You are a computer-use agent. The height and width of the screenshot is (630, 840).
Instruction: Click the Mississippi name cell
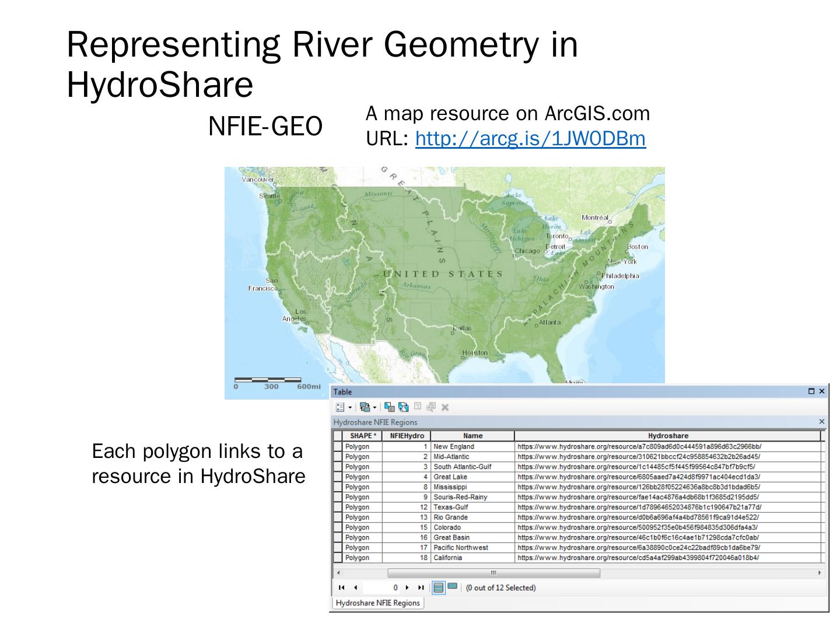pos(473,487)
